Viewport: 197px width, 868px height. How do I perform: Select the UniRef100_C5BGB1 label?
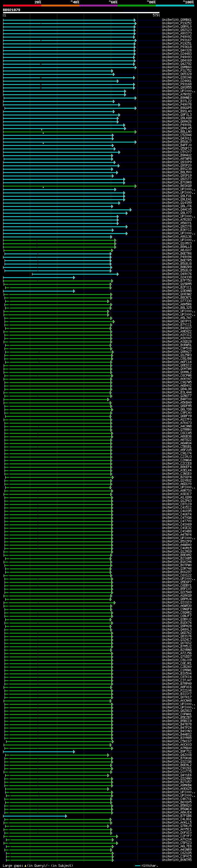(x=177, y=446)
